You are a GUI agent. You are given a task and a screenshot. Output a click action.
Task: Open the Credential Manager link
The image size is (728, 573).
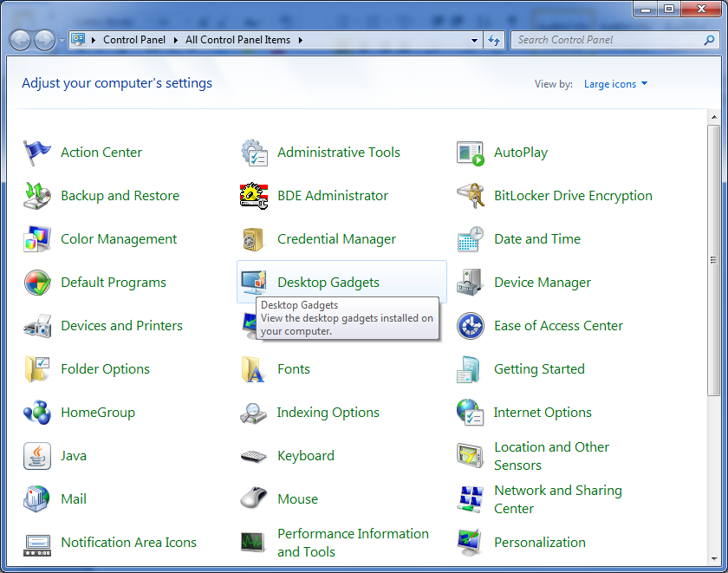[336, 239]
